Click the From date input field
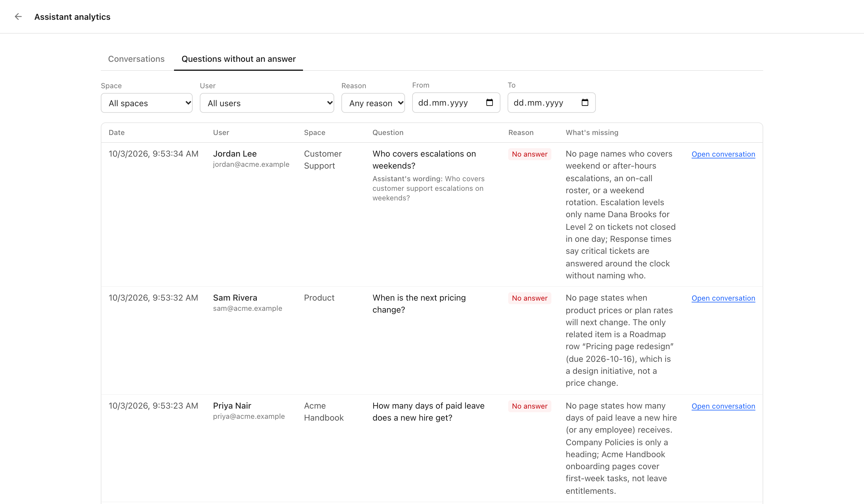The image size is (864, 504). pyautogui.click(x=456, y=103)
